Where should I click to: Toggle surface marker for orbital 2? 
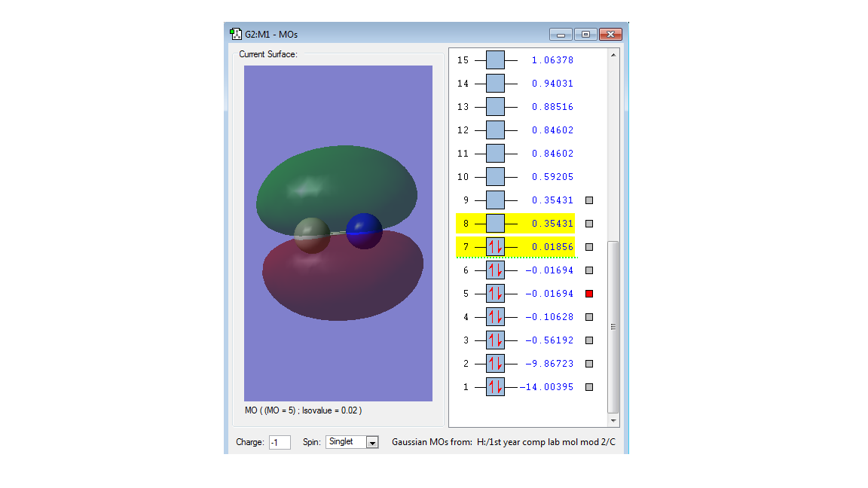(589, 364)
